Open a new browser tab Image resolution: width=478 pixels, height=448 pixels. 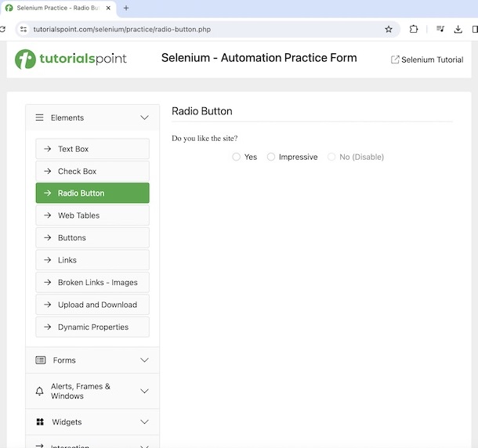tap(126, 8)
